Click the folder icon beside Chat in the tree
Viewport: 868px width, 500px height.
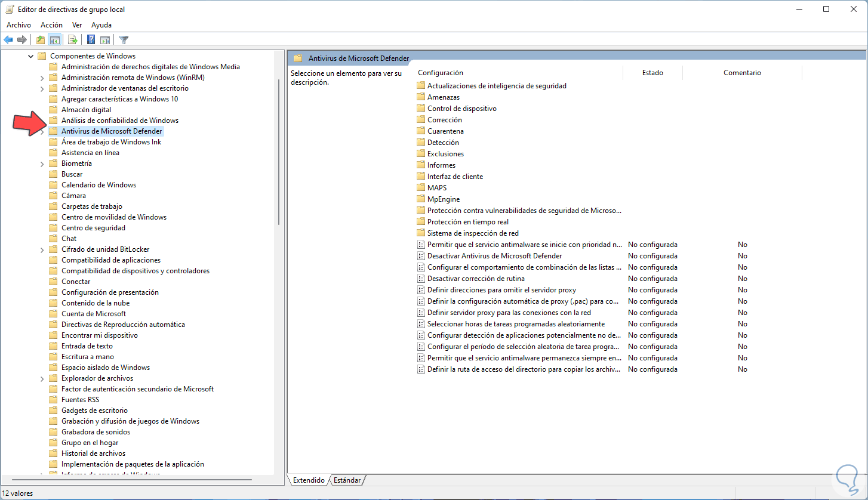(x=53, y=239)
